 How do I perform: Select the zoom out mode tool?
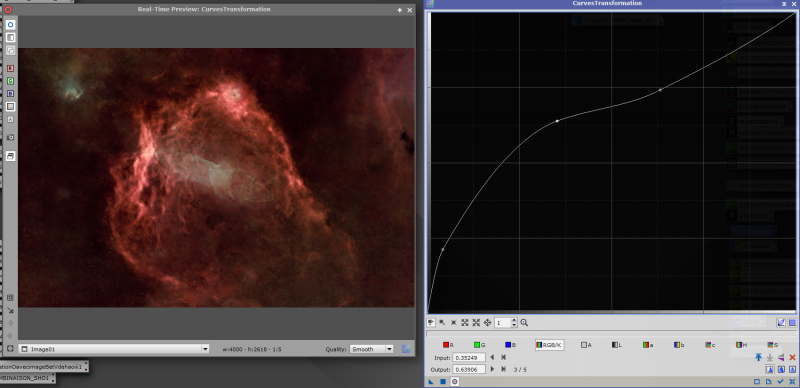[x=476, y=323]
